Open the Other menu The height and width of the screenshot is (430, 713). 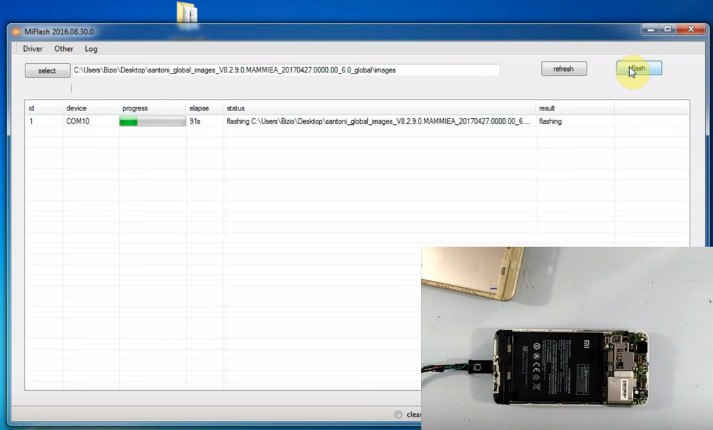(x=64, y=49)
